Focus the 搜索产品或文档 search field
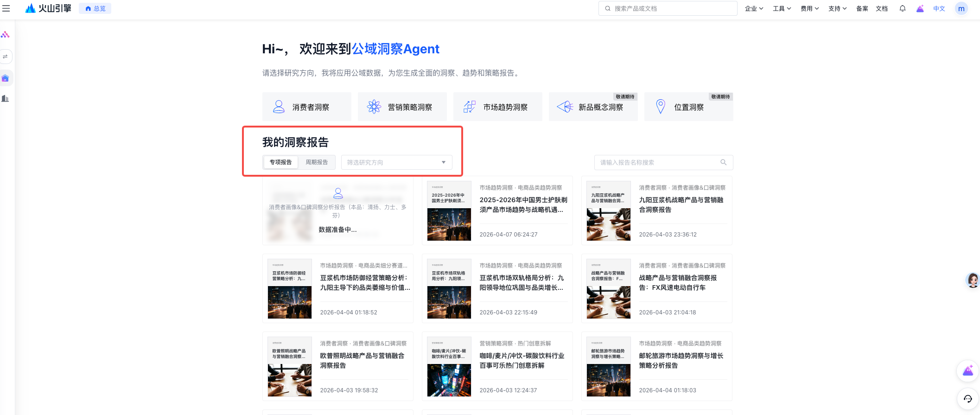980x415 pixels. coord(668,8)
